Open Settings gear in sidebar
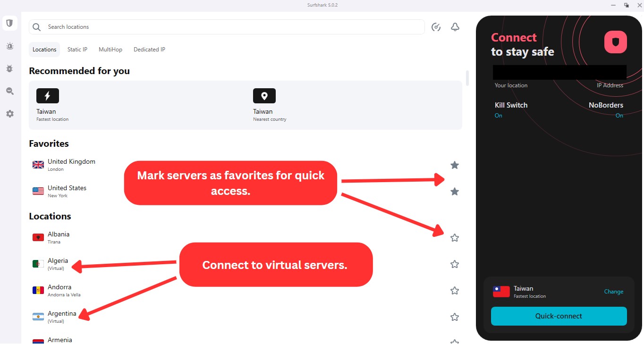Viewport: 644px width, 344px height. [9, 114]
